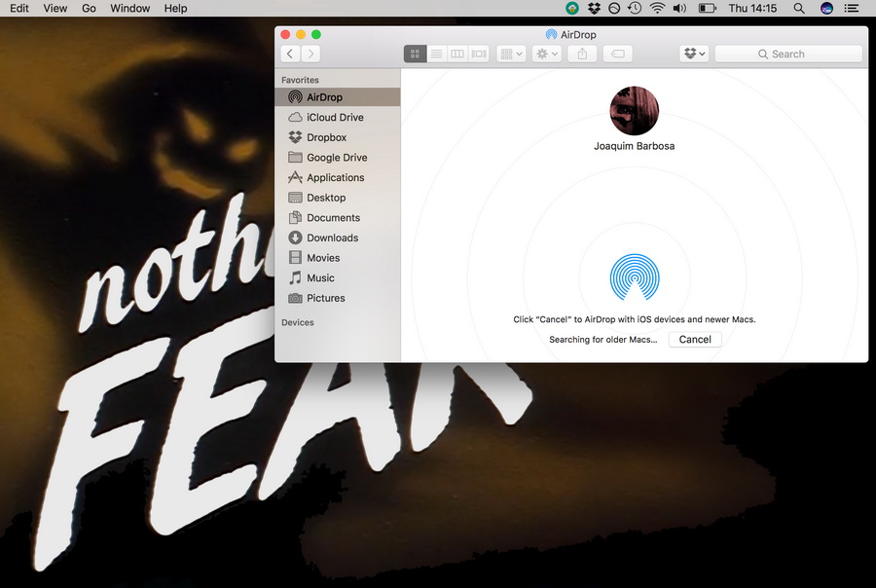Switch Finder to list view
Viewport: 876px width, 588px height.
tap(436, 55)
